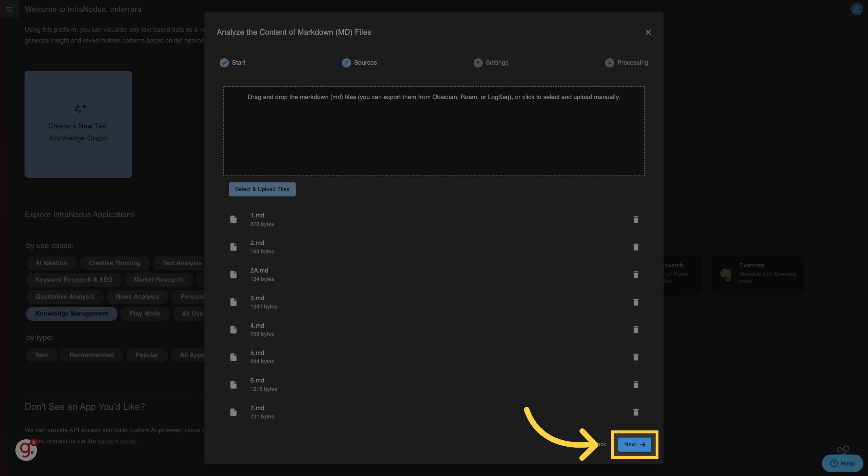
Task: Select the Qualitative Analysis chip
Action: pos(65,296)
